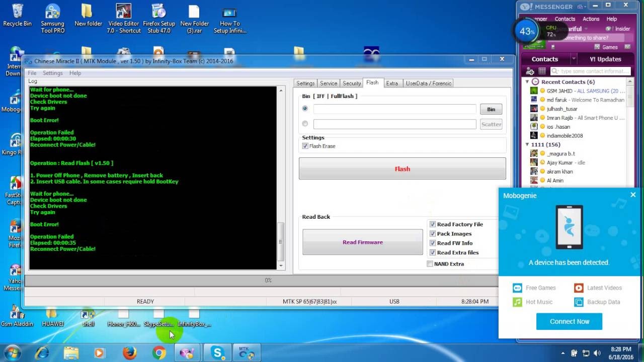This screenshot has height=362, width=644.
Task: Click Backup Data link in Mobogenie
Action: click(597, 302)
